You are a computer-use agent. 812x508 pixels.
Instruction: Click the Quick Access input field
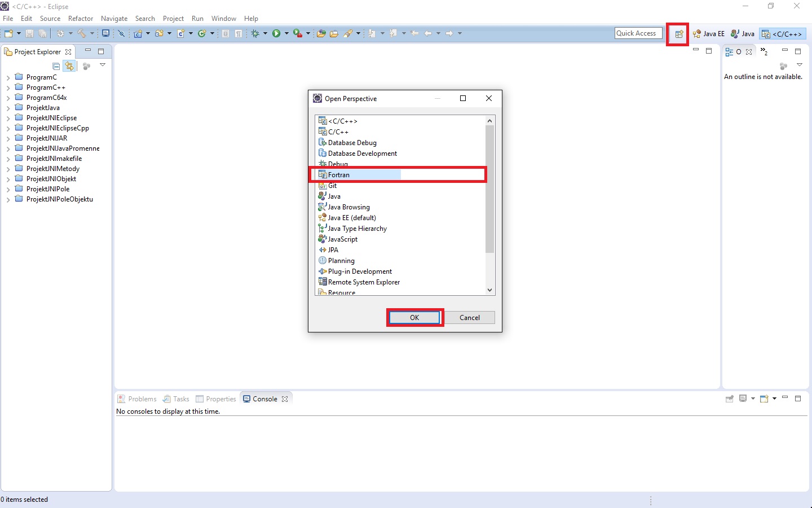pos(638,33)
